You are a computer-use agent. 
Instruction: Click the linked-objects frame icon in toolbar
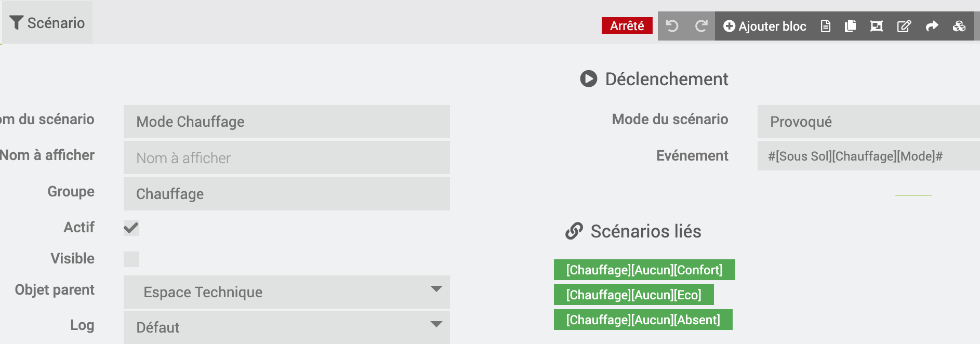877,26
